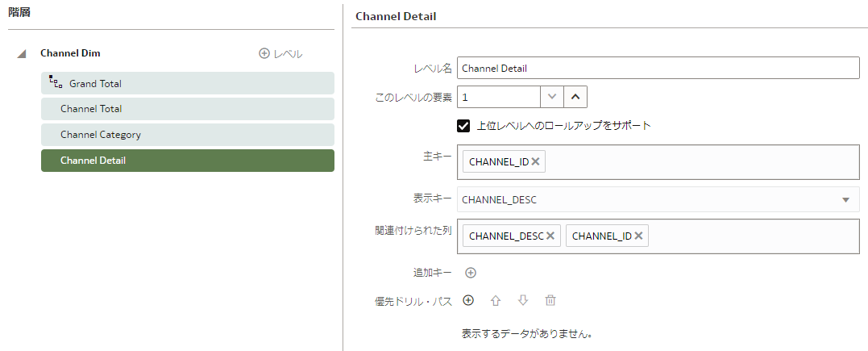Viewport: 868px width, 351px height.
Task: Select the Channel Category level
Action: click(188, 135)
